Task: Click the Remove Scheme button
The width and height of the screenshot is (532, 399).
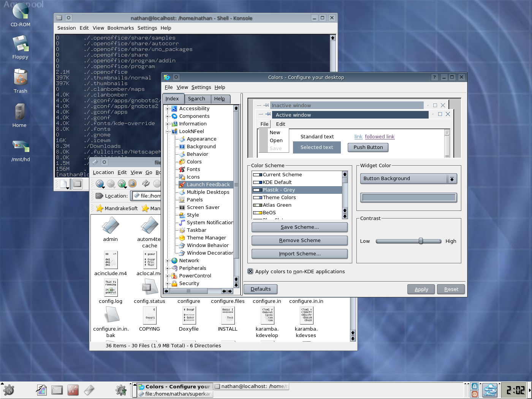Action: click(x=299, y=241)
